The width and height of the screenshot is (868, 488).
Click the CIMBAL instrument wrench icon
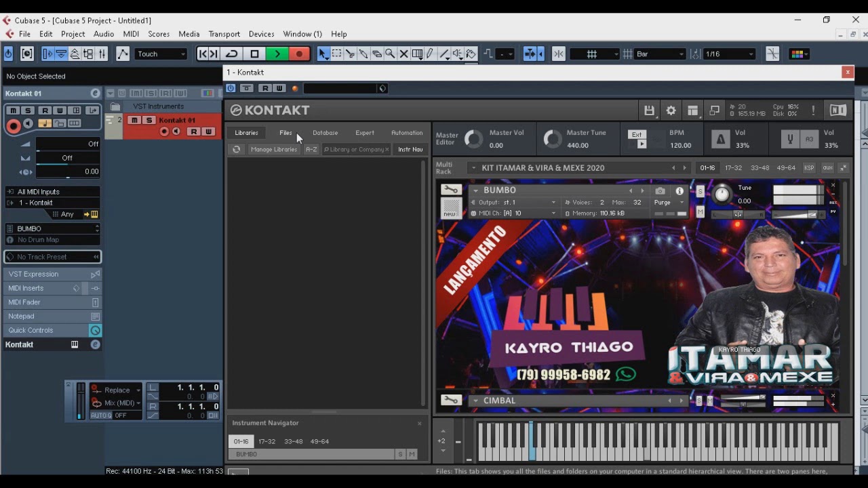pyautogui.click(x=450, y=400)
